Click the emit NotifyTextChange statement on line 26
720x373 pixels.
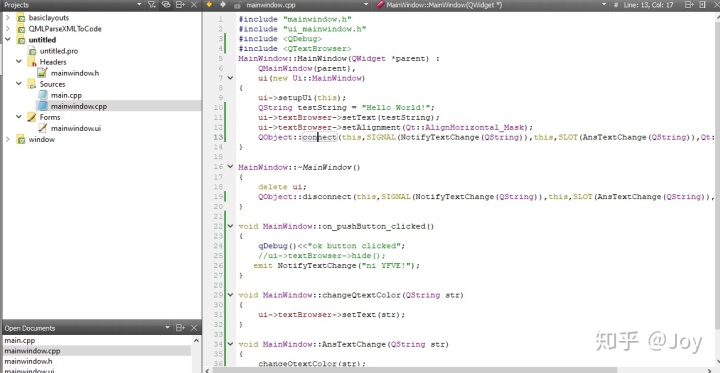pyautogui.click(x=337, y=266)
